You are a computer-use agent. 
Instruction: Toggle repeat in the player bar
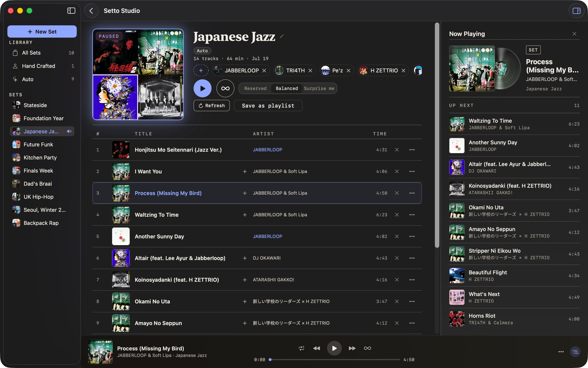tap(301, 348)
